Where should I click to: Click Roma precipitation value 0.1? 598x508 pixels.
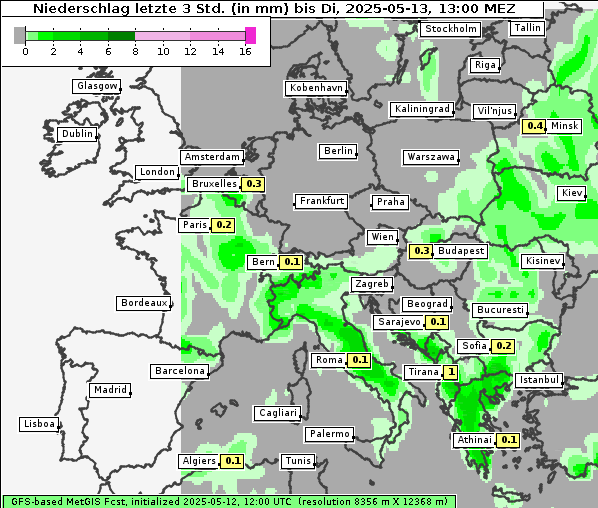359,360
